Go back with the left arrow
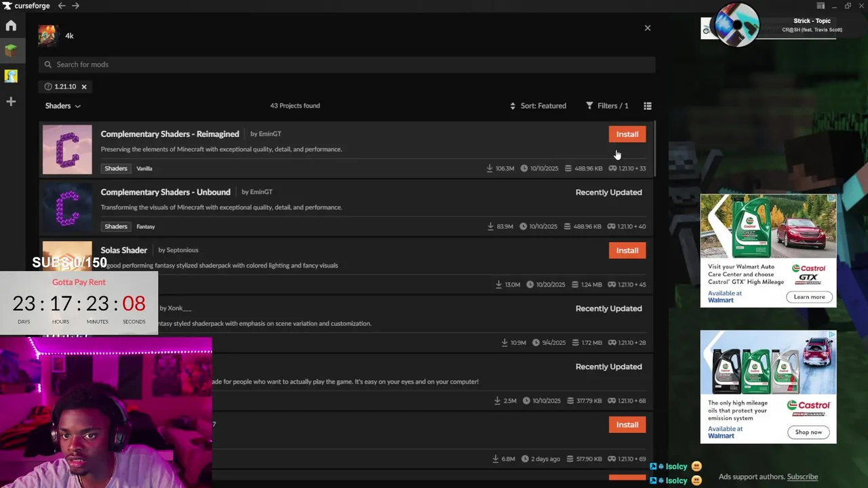This screenshot has width=868, height=488. point(62,5)
